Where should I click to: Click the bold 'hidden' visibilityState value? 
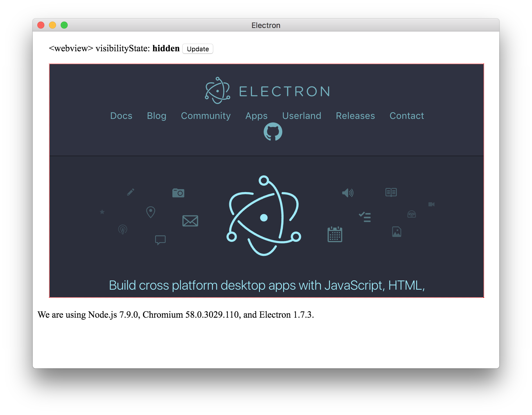tap(166, 48)
